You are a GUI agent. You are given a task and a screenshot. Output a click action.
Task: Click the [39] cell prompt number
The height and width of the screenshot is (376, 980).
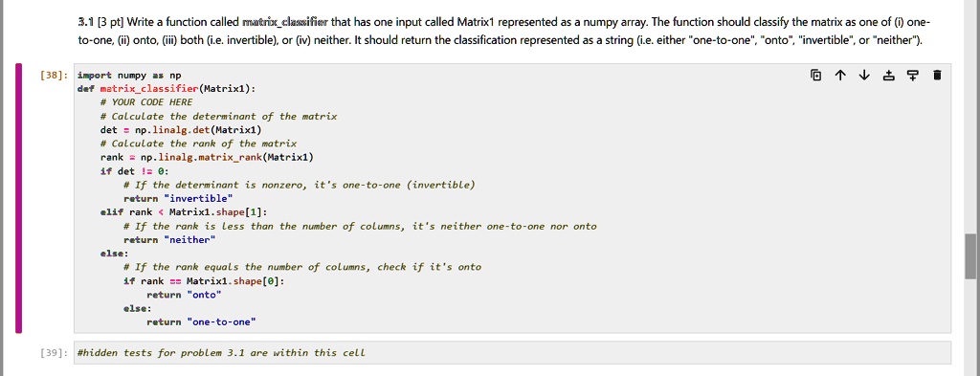[52, 353]
